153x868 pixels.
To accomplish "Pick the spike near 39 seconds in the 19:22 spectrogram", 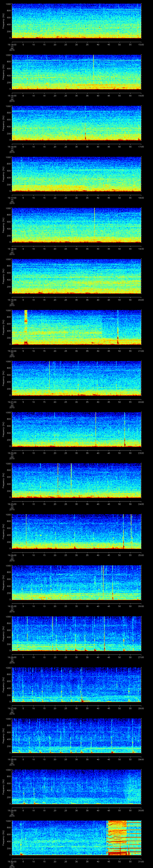I will [x=96, y=428].
